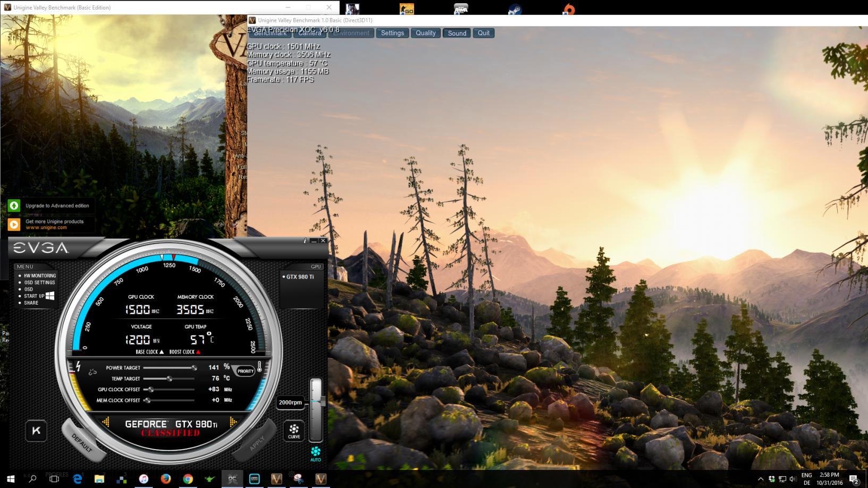Click the GPU CLOCK OFFSET slider handle

click(151, 390)
